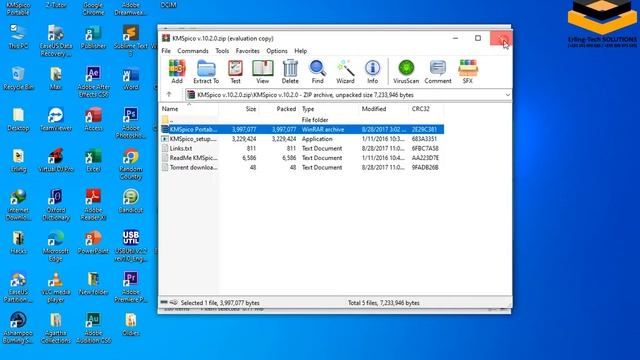Click the TeamViewer desktop icon
Viewport: 640px width, 360px height.
point(56,119)
